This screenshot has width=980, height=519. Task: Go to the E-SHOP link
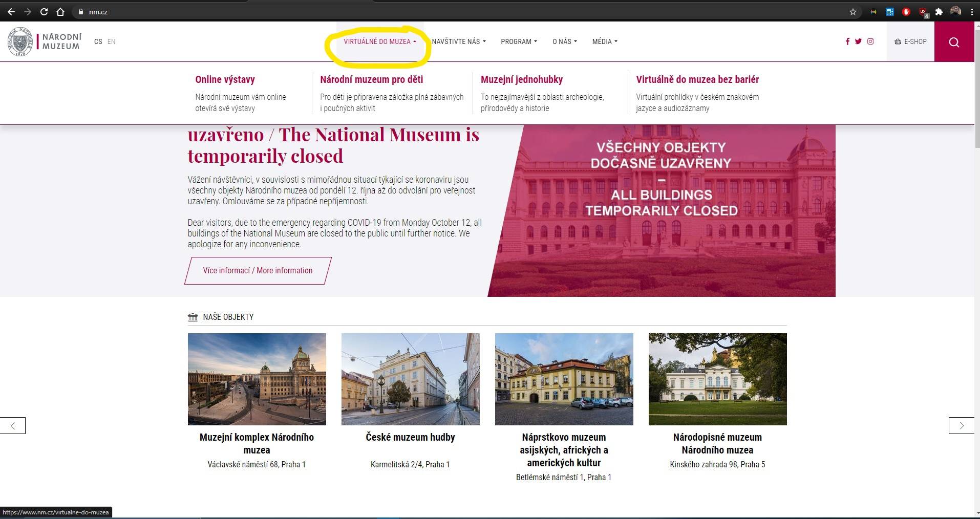[910, 41]
